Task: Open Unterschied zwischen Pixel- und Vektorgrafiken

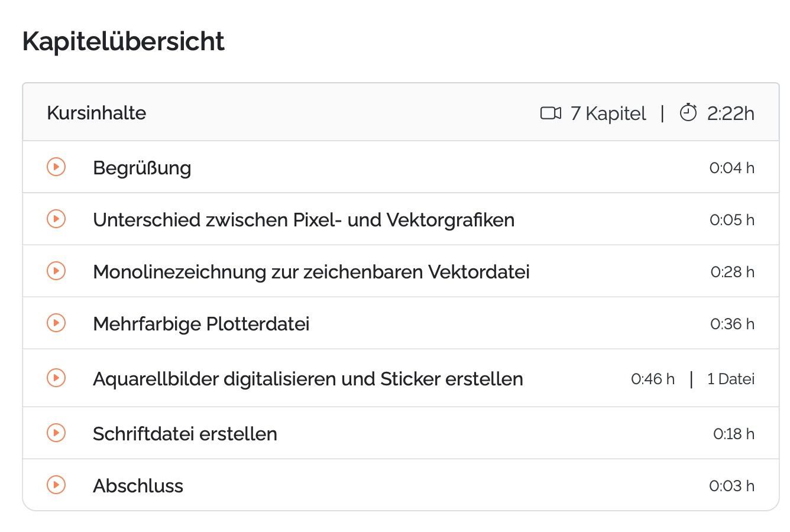Action: 303,220
